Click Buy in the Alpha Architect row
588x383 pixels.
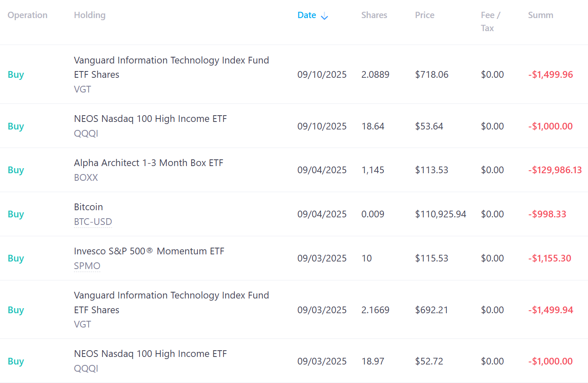click(16, 170)
